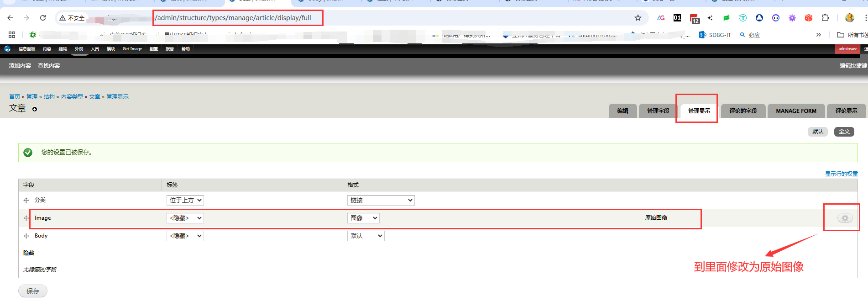Reload the page

tap(43, 18)
